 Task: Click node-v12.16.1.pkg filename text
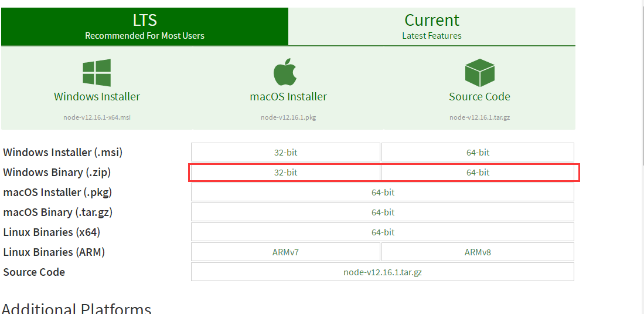[288, 117]
